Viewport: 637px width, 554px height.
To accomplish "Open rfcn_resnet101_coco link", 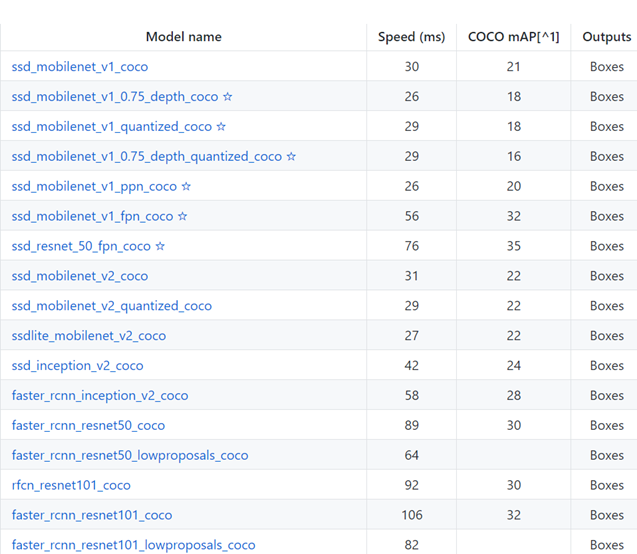I will 71,485.
